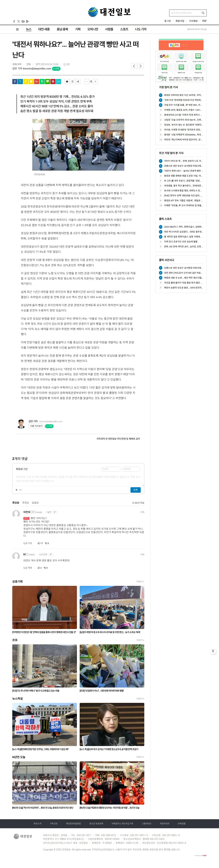Open the hamburger menu icon in navigation bar
219x868 pixels.
coord(17,29)
